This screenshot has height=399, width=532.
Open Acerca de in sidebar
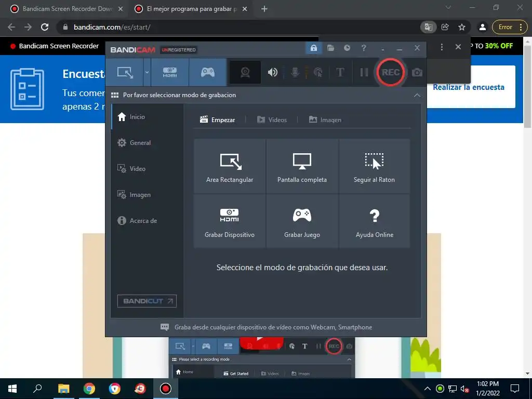coord(147,220)
